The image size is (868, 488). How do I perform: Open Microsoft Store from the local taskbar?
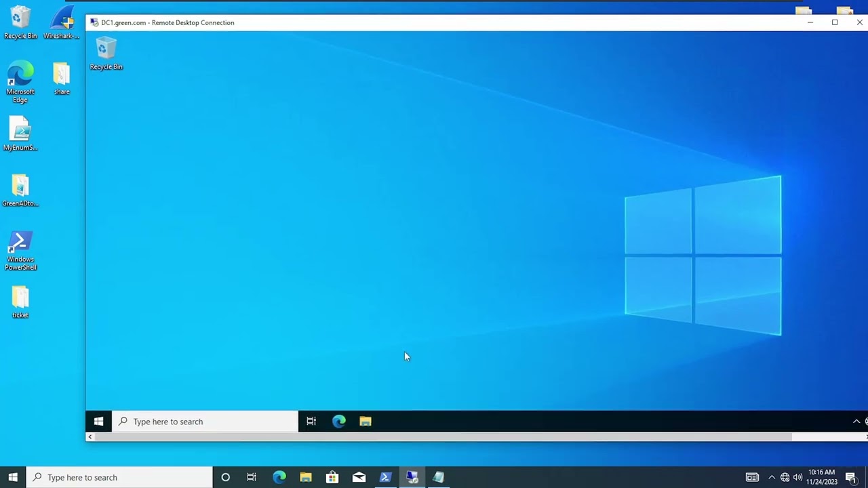coord(332,477)
